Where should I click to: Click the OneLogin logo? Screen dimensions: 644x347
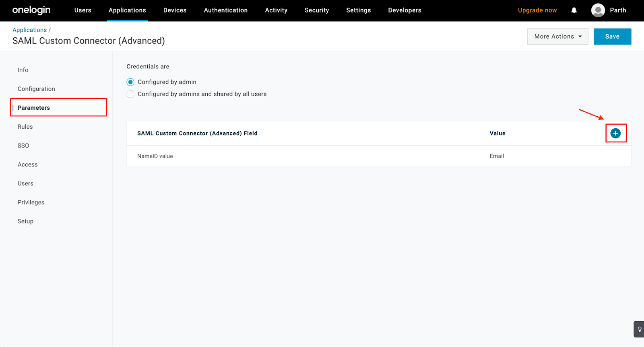pyautogui.click(x=31, y=10)
